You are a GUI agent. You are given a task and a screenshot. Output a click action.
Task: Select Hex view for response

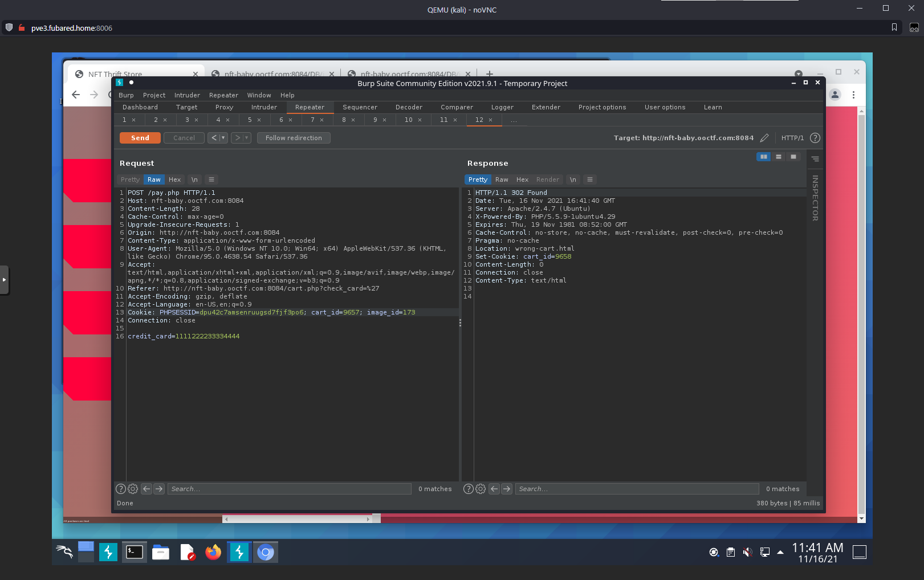(x=522, y=179)
